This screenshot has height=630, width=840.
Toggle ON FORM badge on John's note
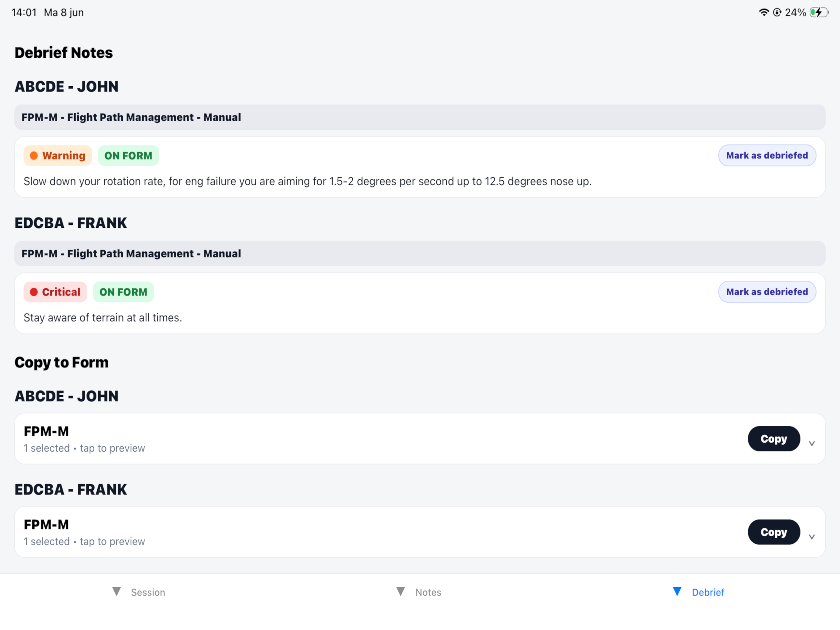[x=129, y=156]
